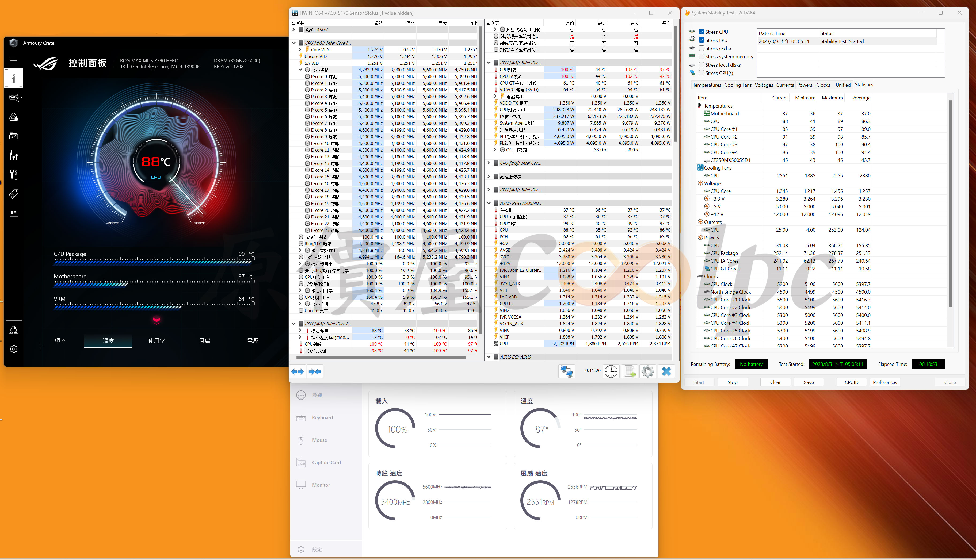Click the Preferences button
Image resolution: width=976 pixels, height=560 pixels.
884,382
